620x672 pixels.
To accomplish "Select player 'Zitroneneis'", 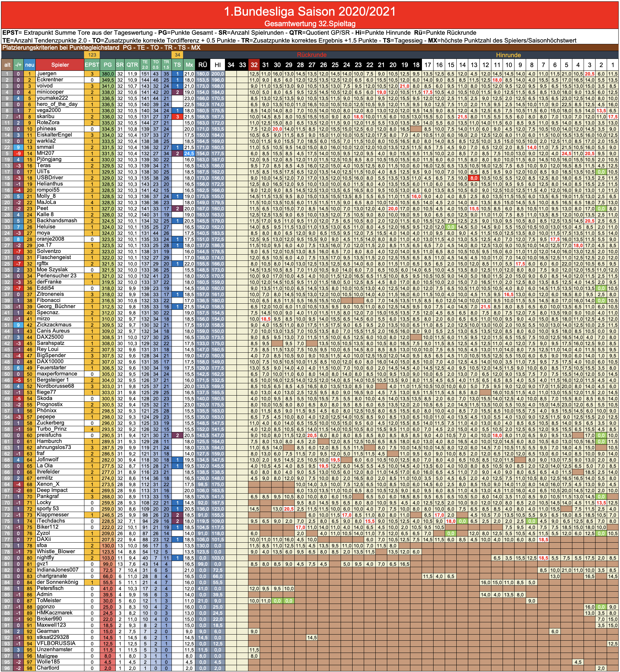I will (x=60, y=294).
